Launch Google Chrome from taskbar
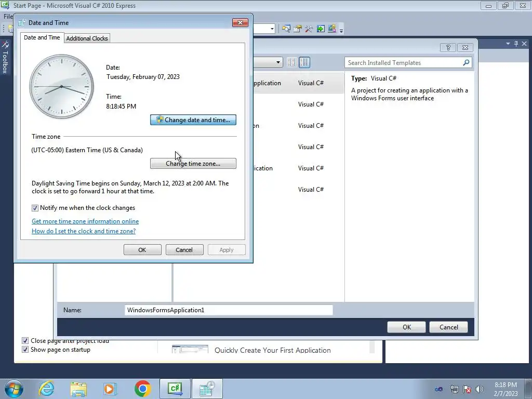Image resolution: width=532 pixels, height=399 pixels. coord(142,389)
